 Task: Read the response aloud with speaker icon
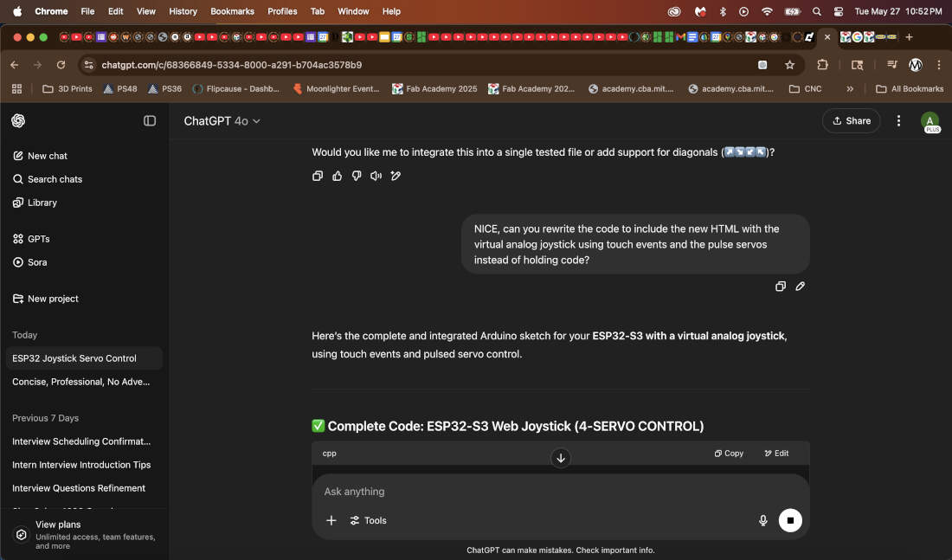(x=376, y=176)
